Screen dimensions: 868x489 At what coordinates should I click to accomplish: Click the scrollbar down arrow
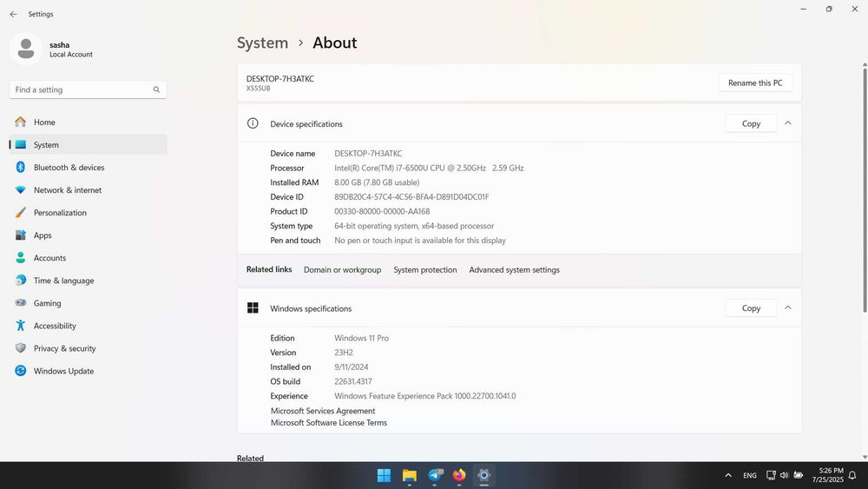coord(865,457)
